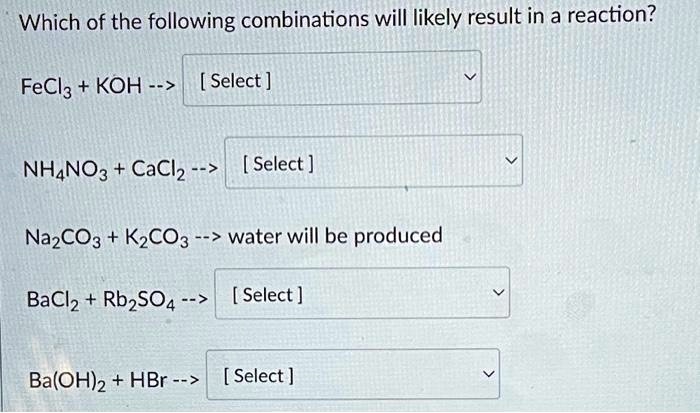Click the [Select] placeholder beside FeCl3 + KOH
Image resolution: width=700 pixels, height=413 pixels.
pyautogui.click(x=237, y=80)
